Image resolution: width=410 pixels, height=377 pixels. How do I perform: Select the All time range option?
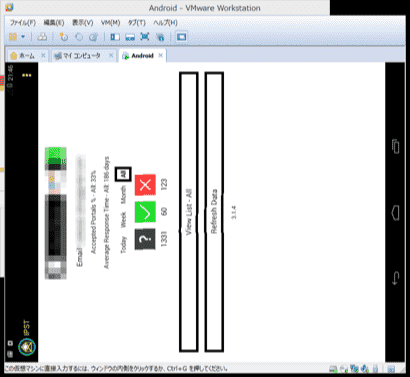pyautogui.click(x=123, y=174)
